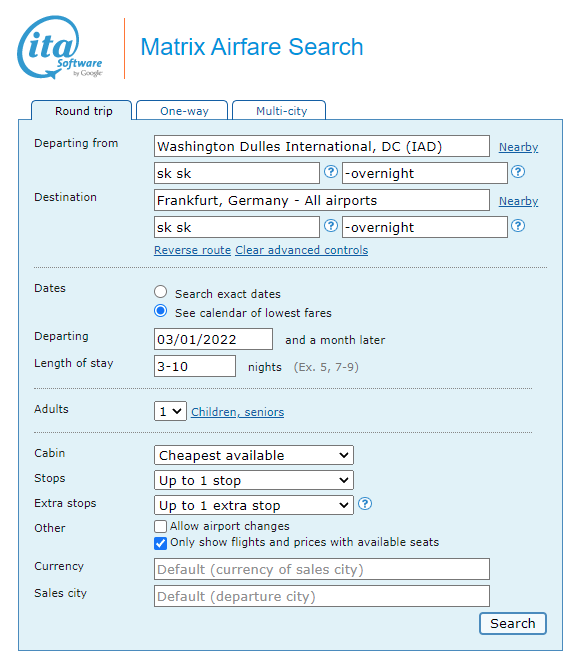Select the Search exact dates radio button

(161, 292)
